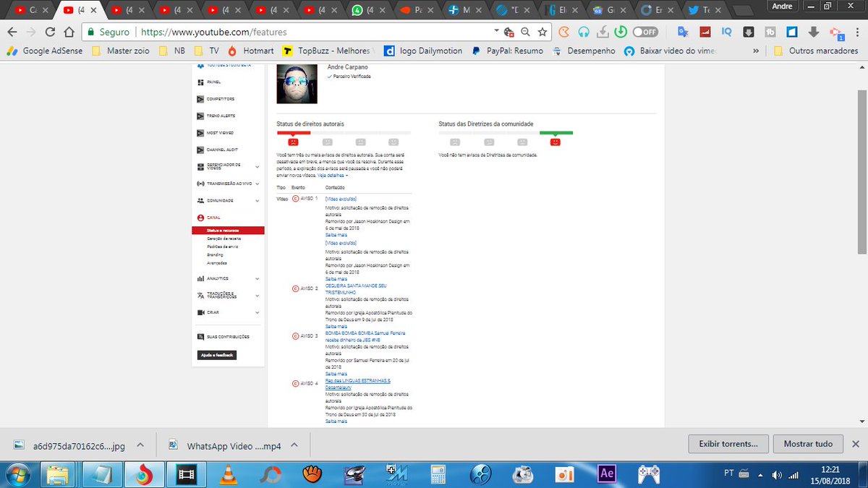Image resolution: width=868 pixels, height=488 pixels.
Task: Open Google AdSense bookmark
Action: (45, 51)
